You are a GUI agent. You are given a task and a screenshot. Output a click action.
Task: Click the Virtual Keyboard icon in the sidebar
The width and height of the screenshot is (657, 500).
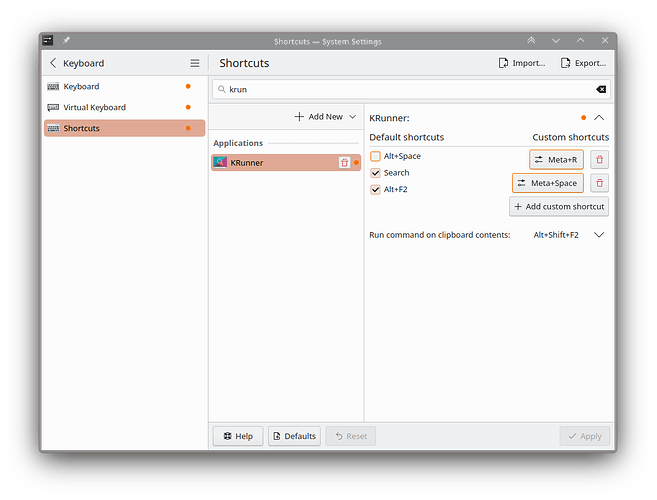point(53,107)
